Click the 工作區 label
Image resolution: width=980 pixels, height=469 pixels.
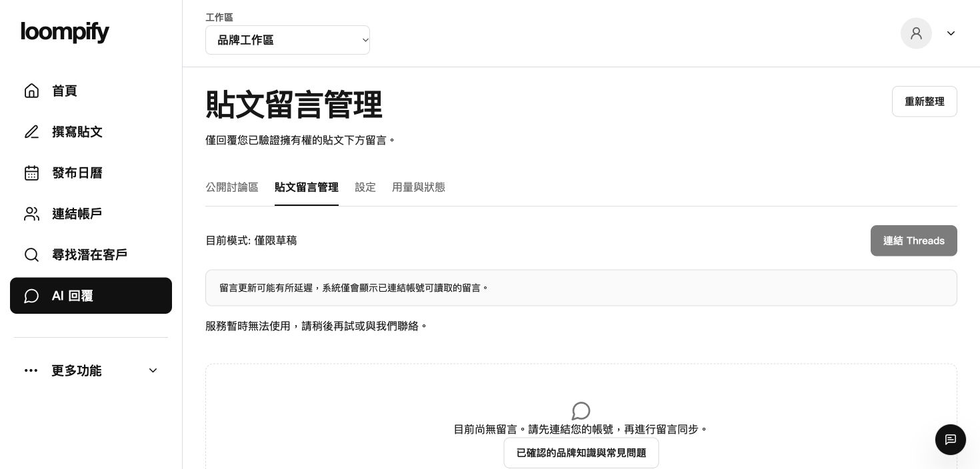point(219,17)
